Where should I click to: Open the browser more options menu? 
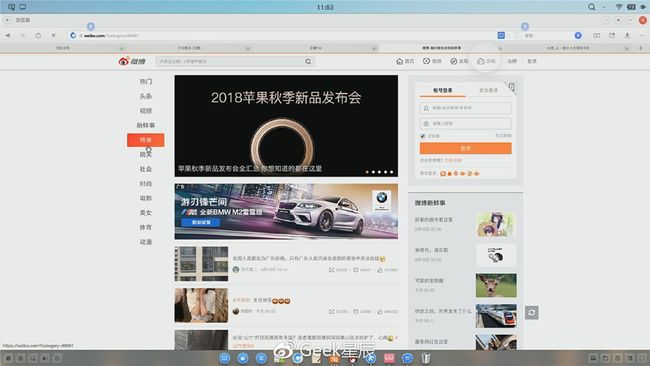click(x=642, y=36)
